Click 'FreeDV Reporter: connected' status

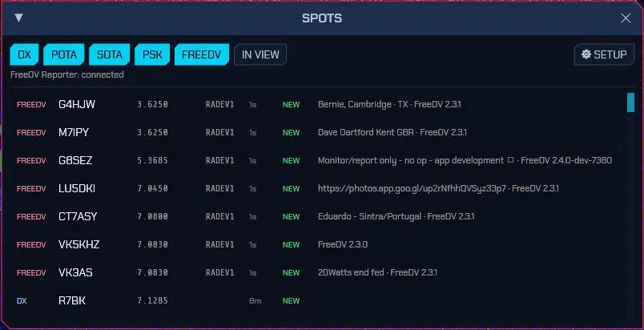click(x=67, y=74)
